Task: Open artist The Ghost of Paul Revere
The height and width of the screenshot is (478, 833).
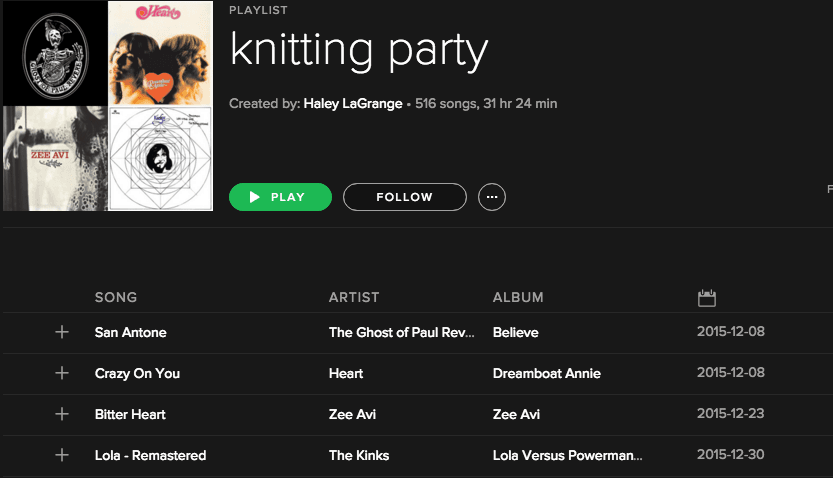Action: 401,332
